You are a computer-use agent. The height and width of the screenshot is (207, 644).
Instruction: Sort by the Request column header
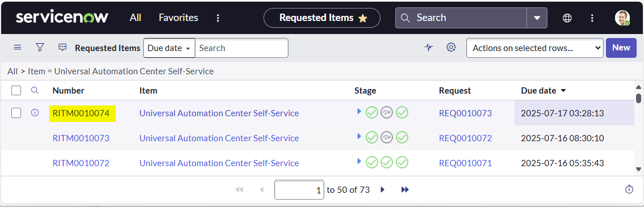[455, 91]
